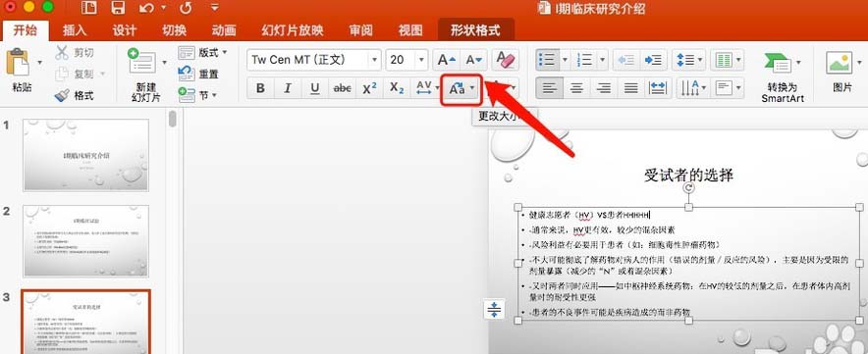Click the clear formatting eraser icon

pos(506,60)
